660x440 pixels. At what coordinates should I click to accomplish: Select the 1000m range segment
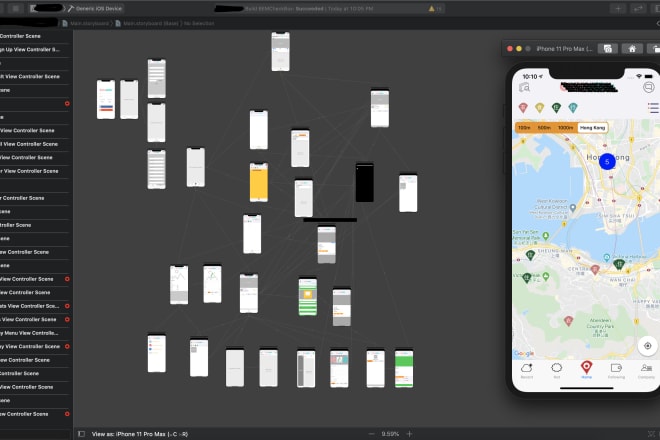click(566, 128)
